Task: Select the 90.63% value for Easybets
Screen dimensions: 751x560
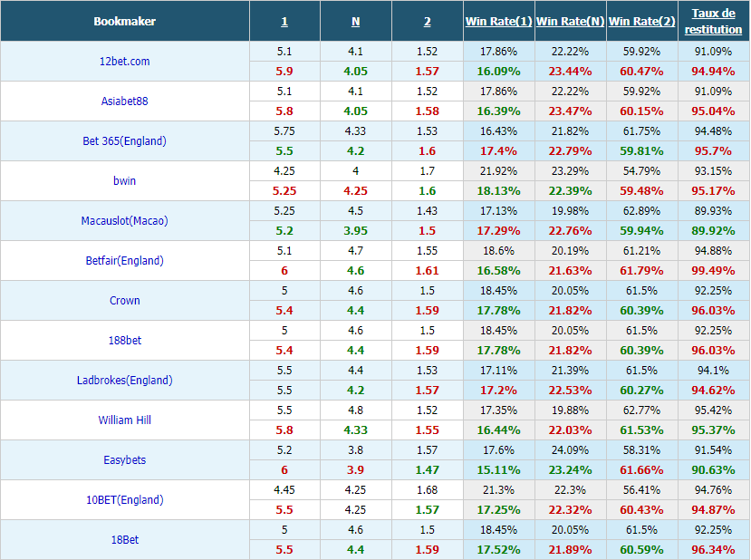Action: [x=713, y=470]
